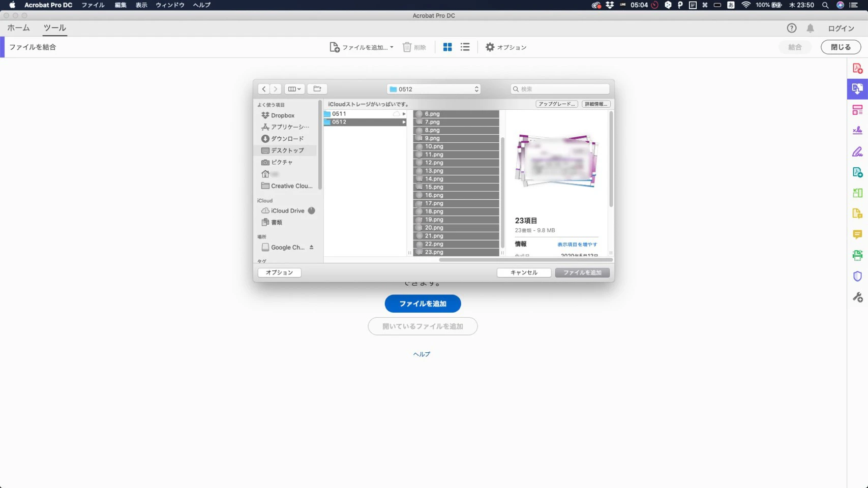This screenshot has height=488, width=868.
Task: Go forward in the file dialog
Action: click(276, 89)
